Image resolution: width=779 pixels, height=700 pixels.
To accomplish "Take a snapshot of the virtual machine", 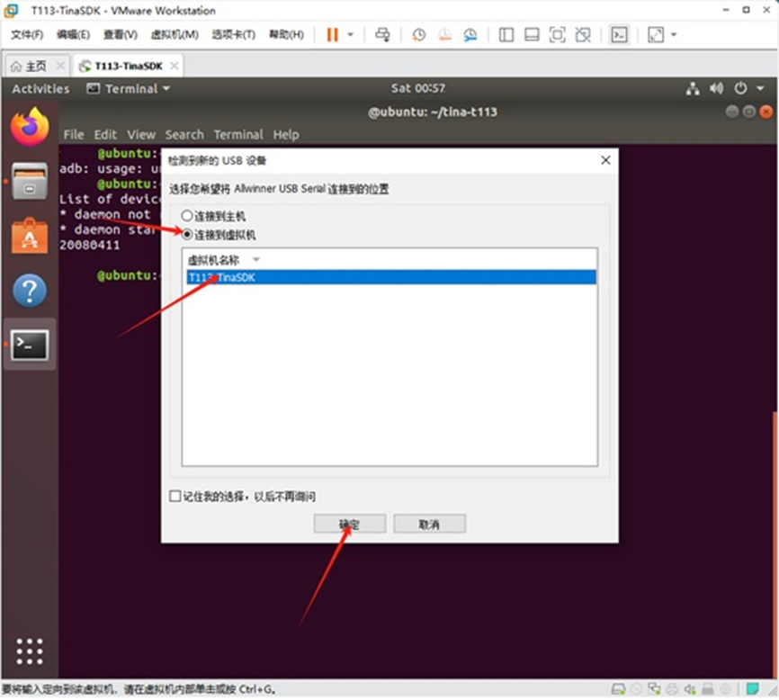I will pos(419,35).
